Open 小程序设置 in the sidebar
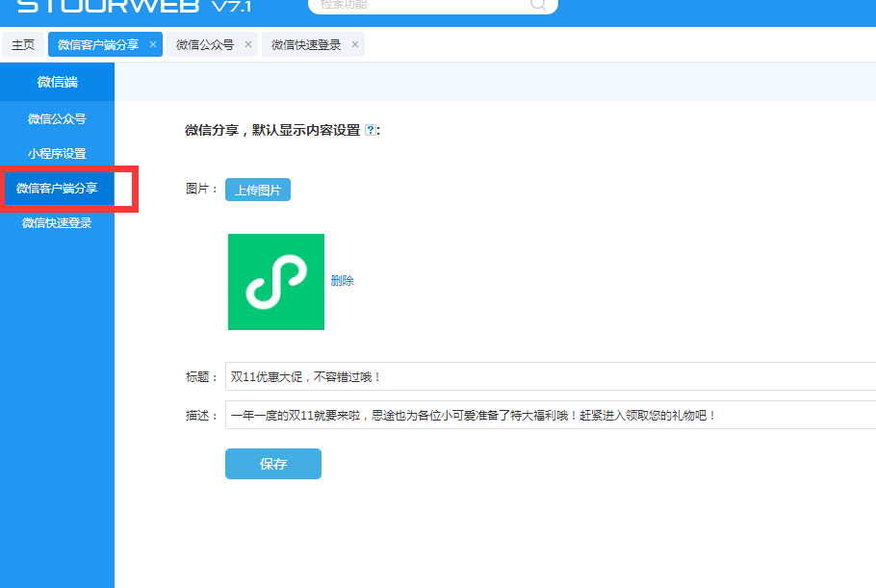The image size is (876, 588). [57, 154]
